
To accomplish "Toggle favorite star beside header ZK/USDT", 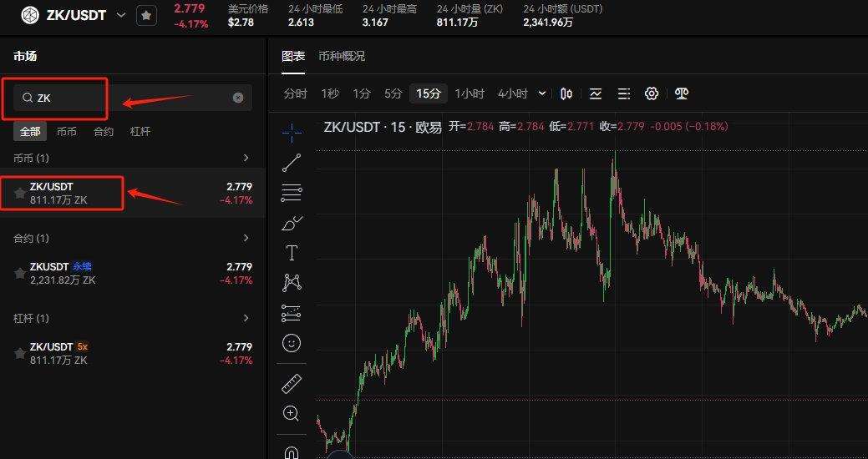I will pyautogui.click(x=146, y=15).
